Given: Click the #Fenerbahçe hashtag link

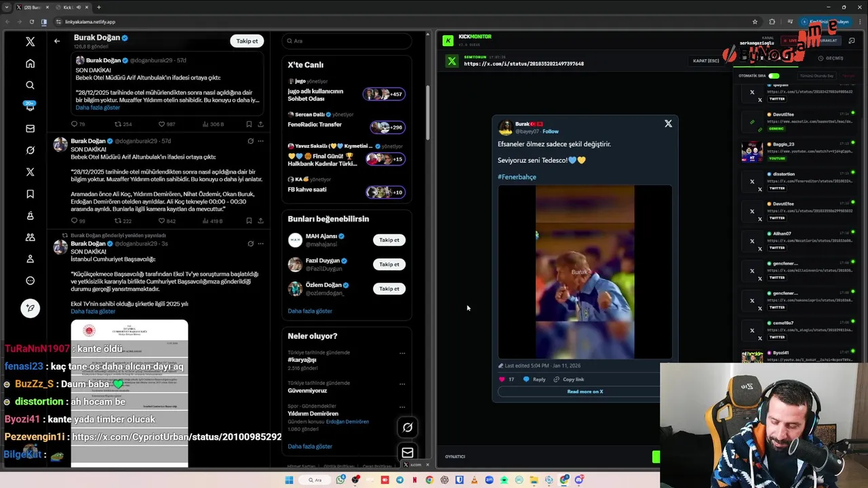Looking at the screenshot, I should (517, 177).
